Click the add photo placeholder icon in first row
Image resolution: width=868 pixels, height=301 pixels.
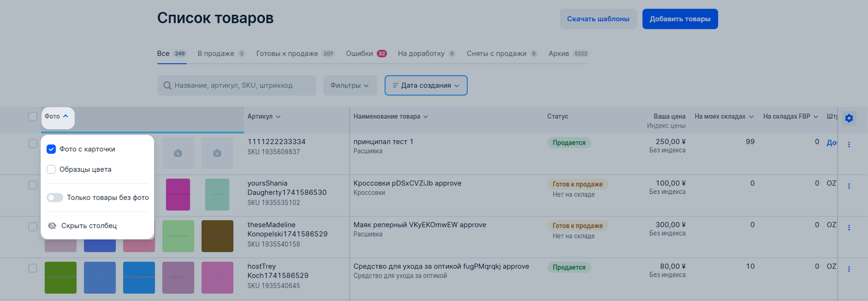(x=178, y=153)
